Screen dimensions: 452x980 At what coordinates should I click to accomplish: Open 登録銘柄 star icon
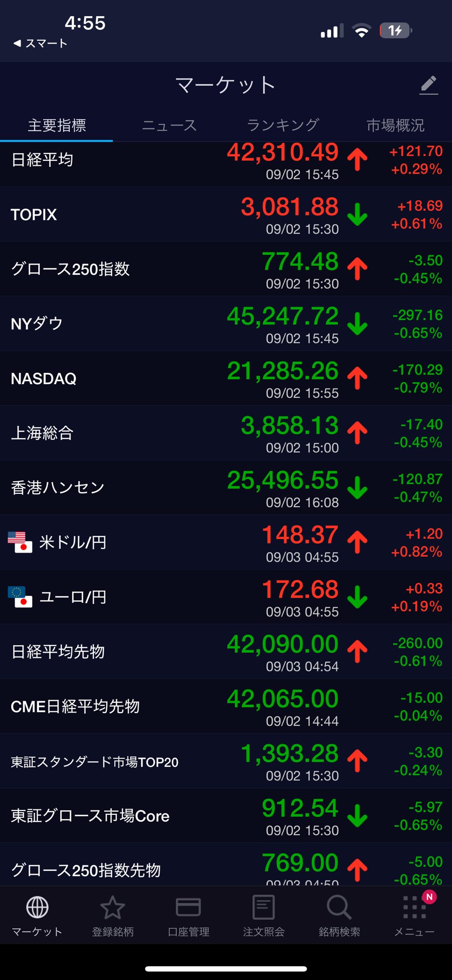click(113, 907)
